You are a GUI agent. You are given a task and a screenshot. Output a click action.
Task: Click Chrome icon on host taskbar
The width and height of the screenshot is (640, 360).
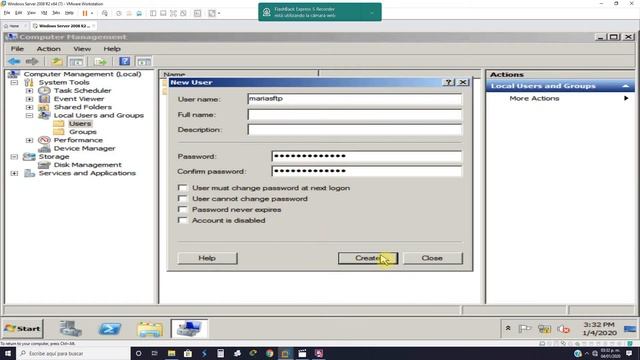click(x=269, y=353)
